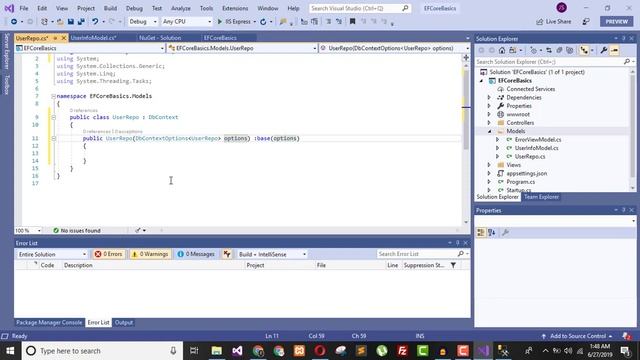Click the Solution Explorer Preview Selected Items icon
Screen dimensions: 640x360
coord(614,50)
